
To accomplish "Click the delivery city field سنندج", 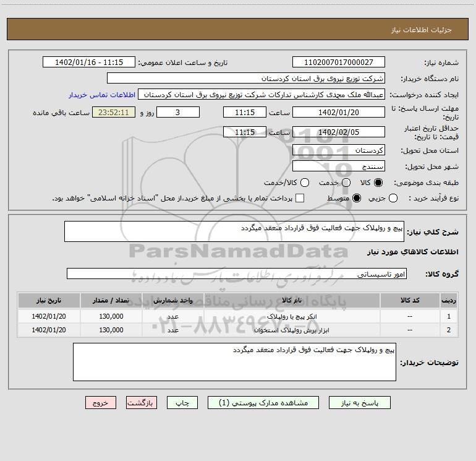I will click(339, 166).
